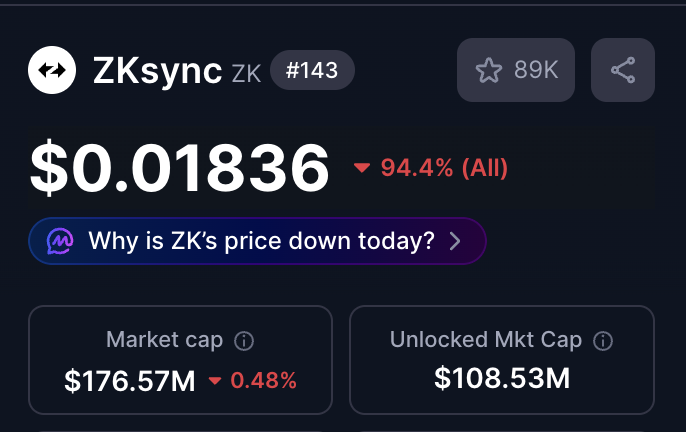Screen dimensions: 686x432
Task: Click the red down arrow beside 94.4%
Action: point(362,168)
